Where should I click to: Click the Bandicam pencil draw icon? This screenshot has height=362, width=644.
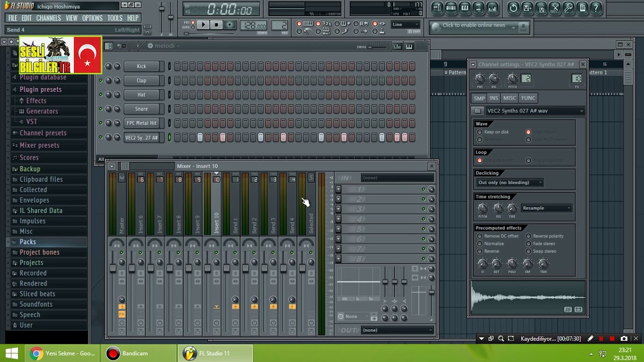click(590, 339)
